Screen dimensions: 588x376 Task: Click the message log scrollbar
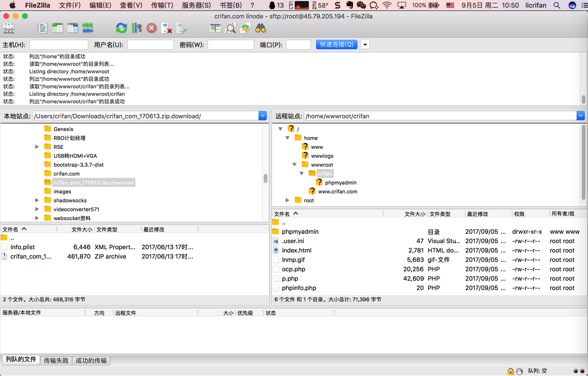583,100
